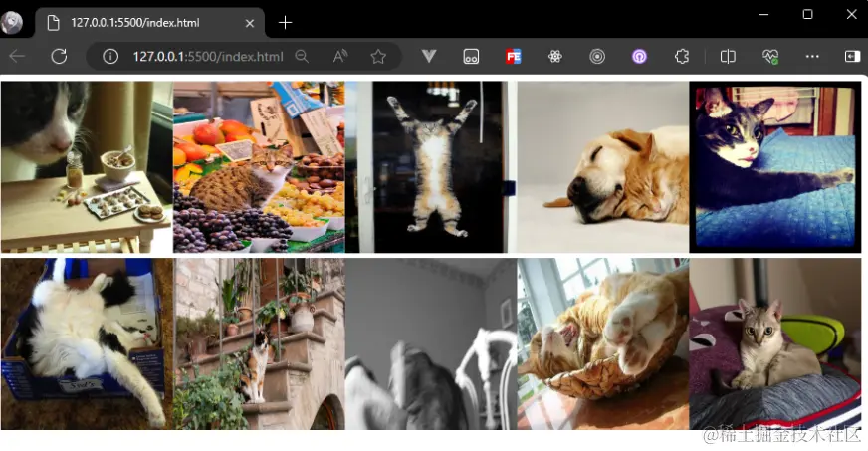Viewport: 868px width, 451px height.
Task: Maximize the browser window
Action: pos(807,14)
